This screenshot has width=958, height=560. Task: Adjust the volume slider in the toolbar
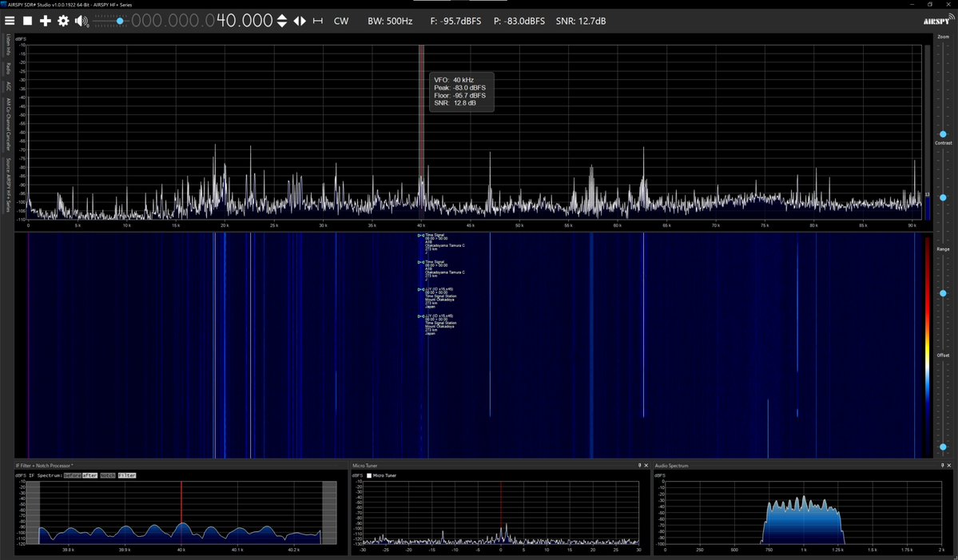click(120, 21)
